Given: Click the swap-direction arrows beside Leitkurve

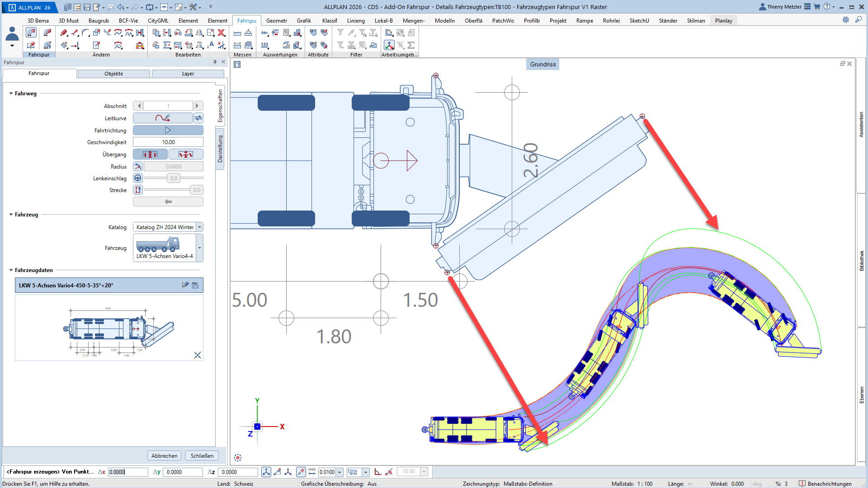Looking at the screenshot, I should pyautogui.click(x=198, y=118).
